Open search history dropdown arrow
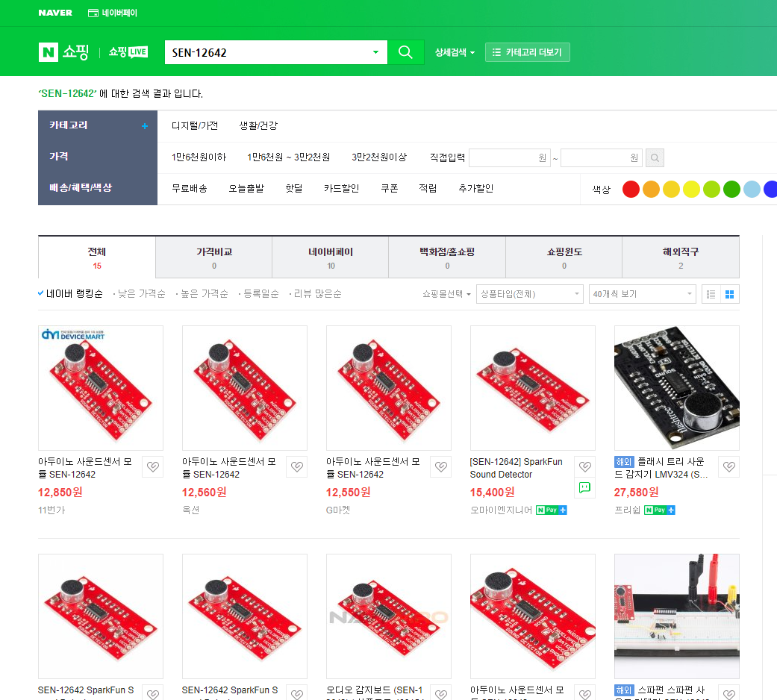The height and width of the screenshot is (700, 777). coord(375,52)
